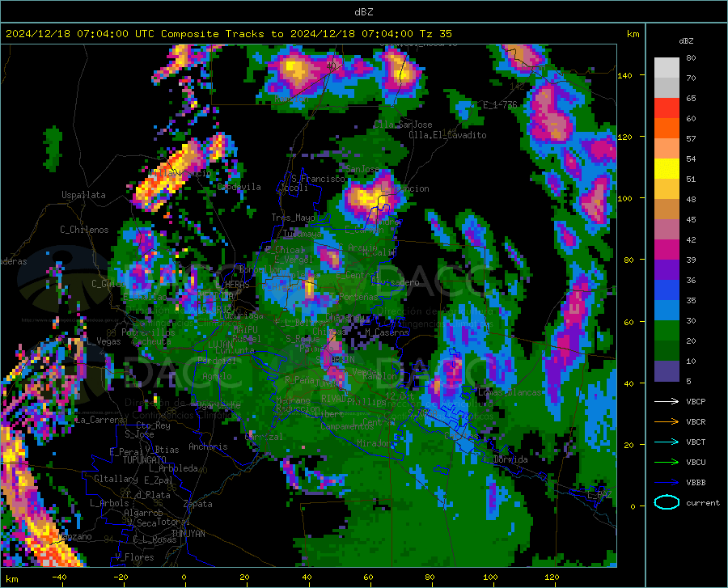Click the Y-axis 100 km tick label
This screenshot has width=728, height=588.
pos(624,199)
